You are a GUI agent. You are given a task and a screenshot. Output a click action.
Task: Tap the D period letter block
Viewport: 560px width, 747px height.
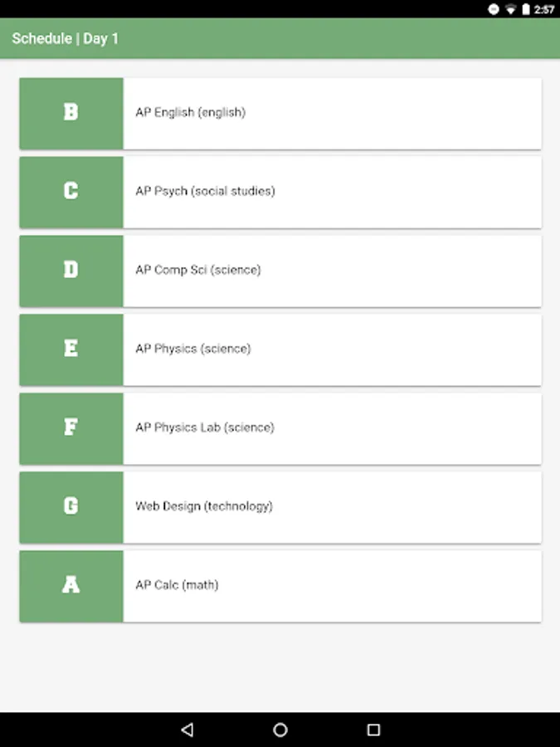point(71,271)
